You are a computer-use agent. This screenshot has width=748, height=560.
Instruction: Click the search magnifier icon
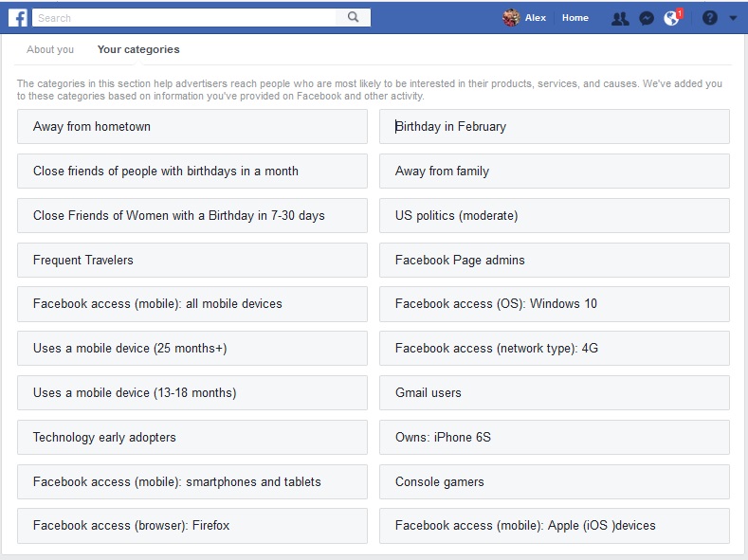pyautogui.click(x=353, y=17)
